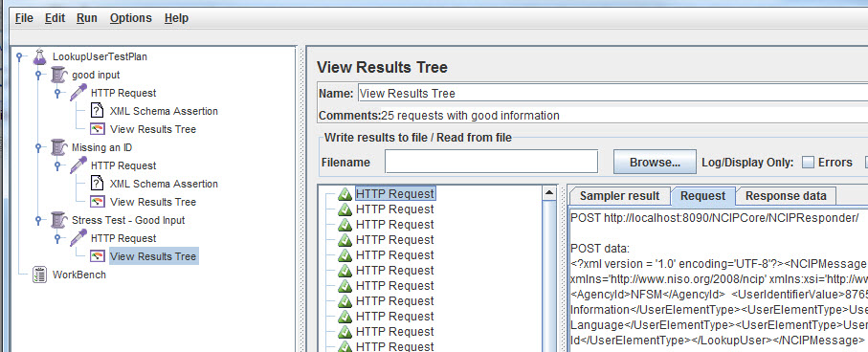The height and width of the screenshot is (352, 868).
Task: Click the results list scrollbar up arrow
Action: pos(548,193)
